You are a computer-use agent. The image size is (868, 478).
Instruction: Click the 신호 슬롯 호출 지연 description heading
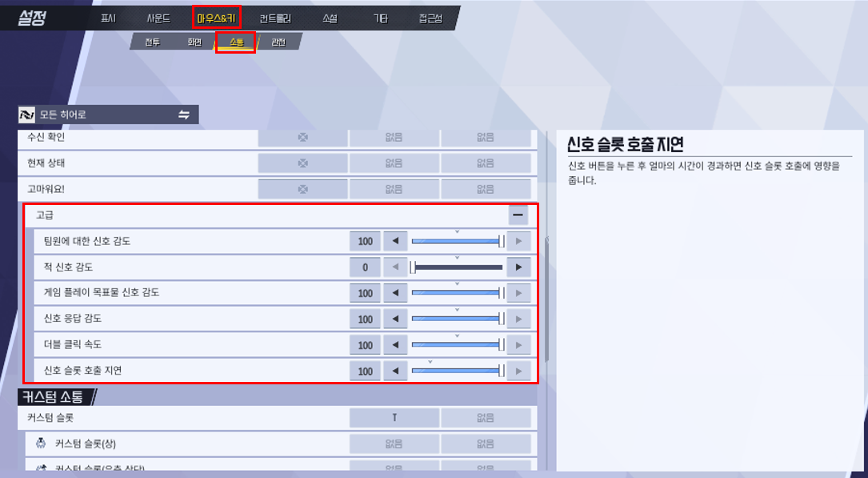pos(626,144)
